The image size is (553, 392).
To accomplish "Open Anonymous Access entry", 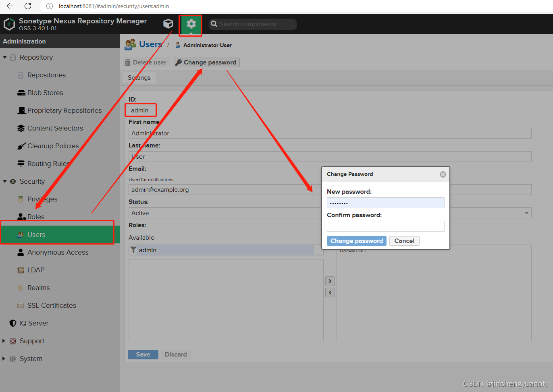I will click(58, 252).
